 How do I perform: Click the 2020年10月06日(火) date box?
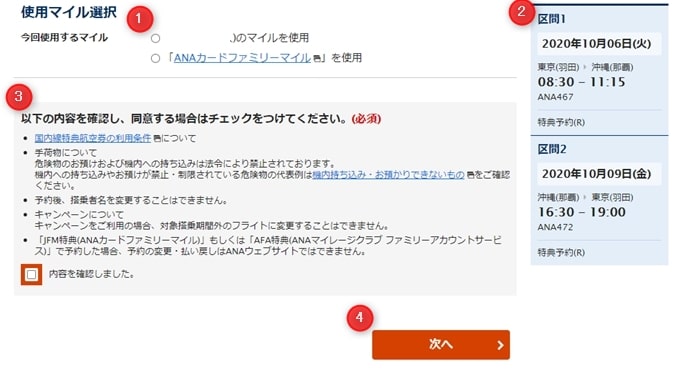[x=599, y=44]
